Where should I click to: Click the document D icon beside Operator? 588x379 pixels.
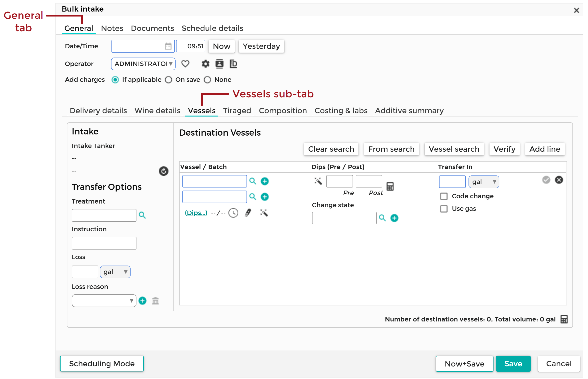(233, 64)
